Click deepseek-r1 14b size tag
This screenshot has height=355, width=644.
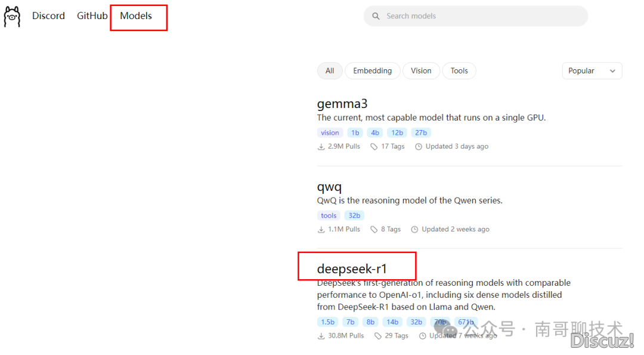pyautogui.click(x=392, y=322)
